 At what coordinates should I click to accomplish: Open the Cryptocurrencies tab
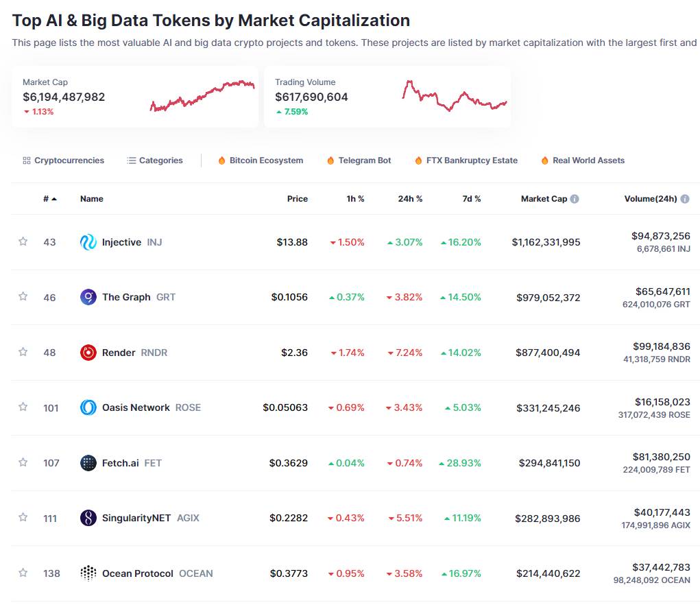point(63,161)
